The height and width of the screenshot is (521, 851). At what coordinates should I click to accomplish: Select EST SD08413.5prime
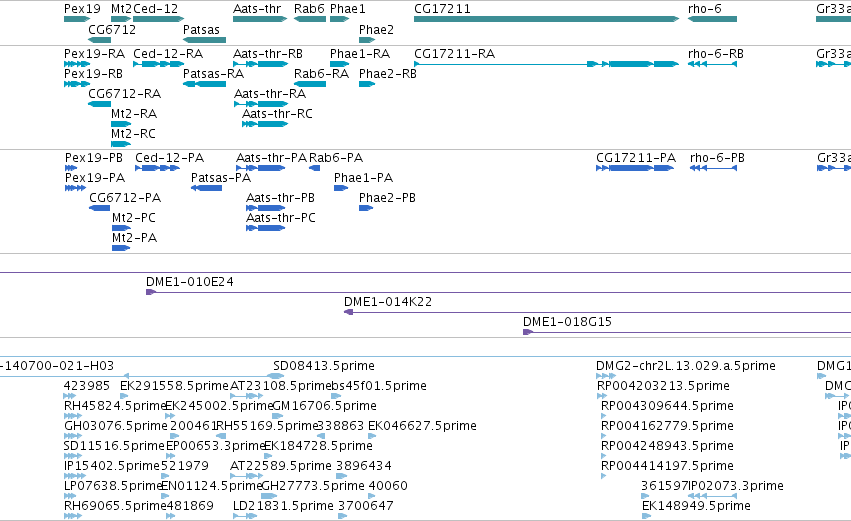click(x=324, y=366)
